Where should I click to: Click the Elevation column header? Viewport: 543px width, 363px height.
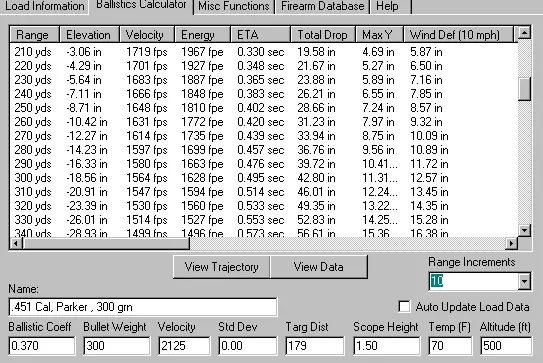point(90,35)
